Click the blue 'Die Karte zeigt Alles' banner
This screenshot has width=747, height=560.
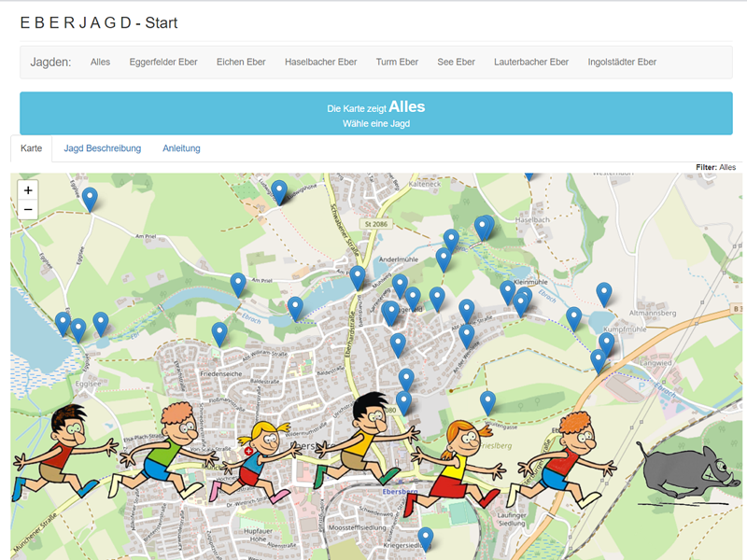[375, 114]
